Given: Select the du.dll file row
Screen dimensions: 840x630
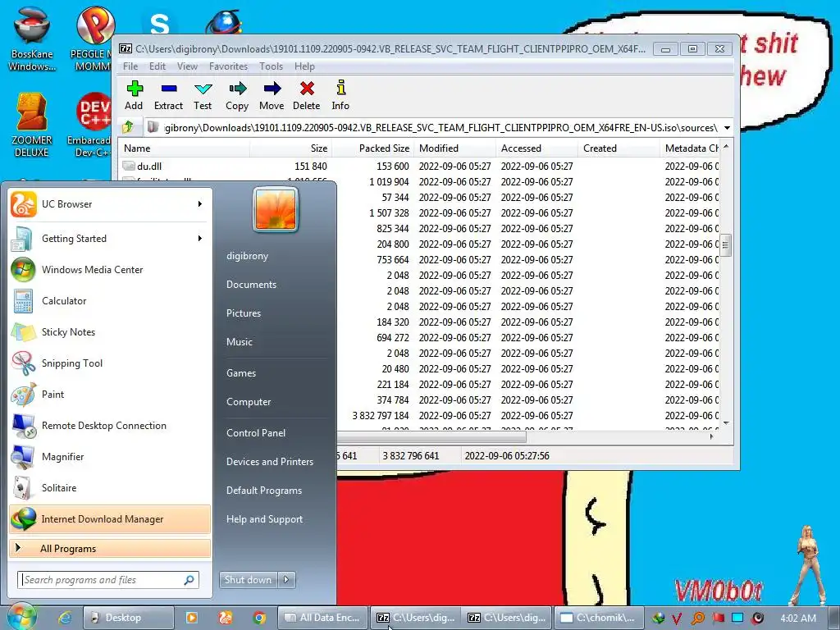Looking at the screenshot, I should pyautogui.click(x=421, y=166).
